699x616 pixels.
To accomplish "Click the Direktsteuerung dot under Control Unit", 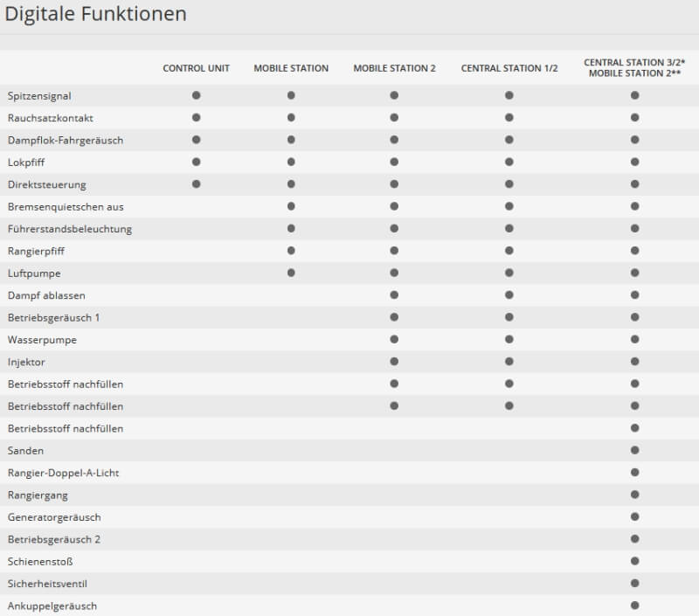I will point(196,184).
